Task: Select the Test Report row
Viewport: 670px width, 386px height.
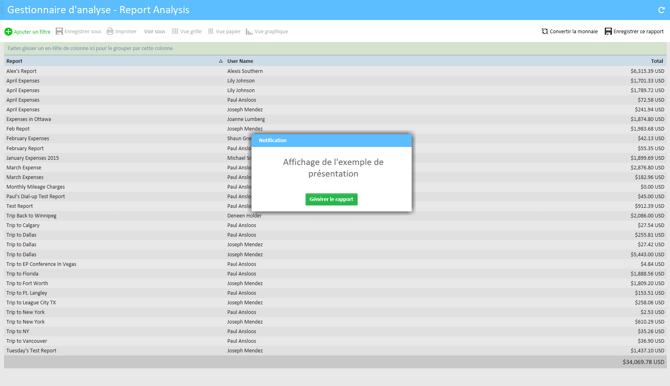Action: pos(335,206)
